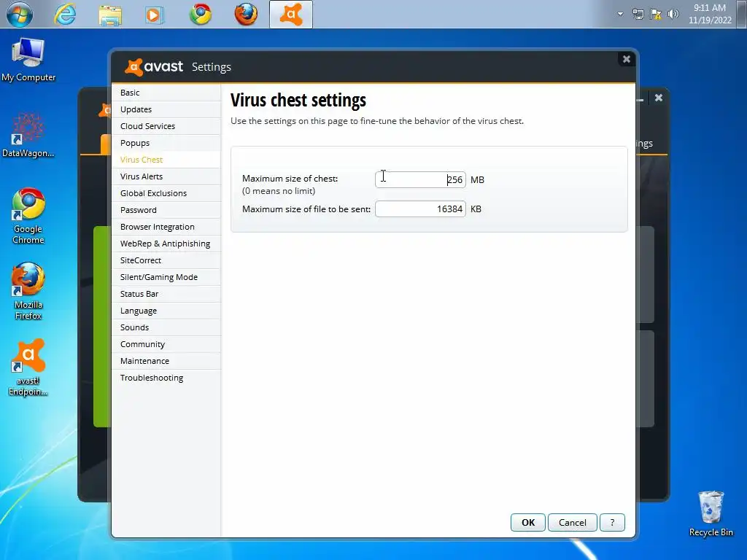Open WebRep & Antiphishing settings
747x560 pixels.
166,244
